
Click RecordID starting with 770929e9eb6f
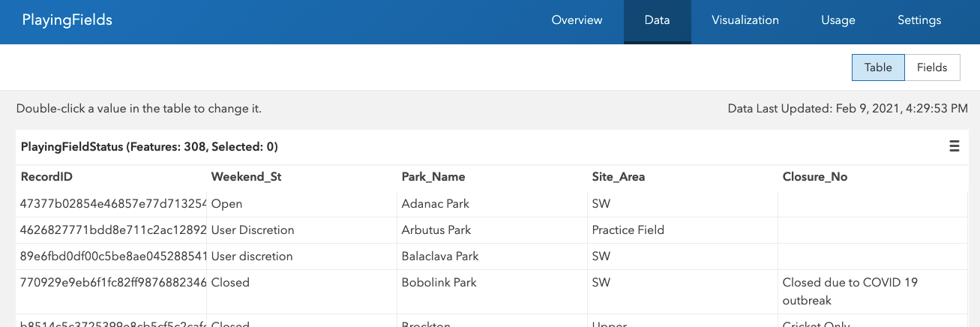click(x=112, y=292)
